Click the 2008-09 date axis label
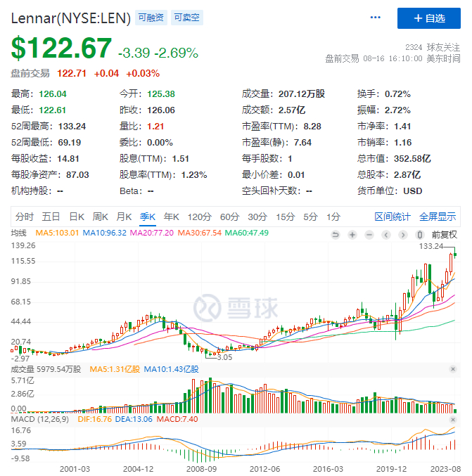This screenshot has height=476, width=472. pos(201,469)
